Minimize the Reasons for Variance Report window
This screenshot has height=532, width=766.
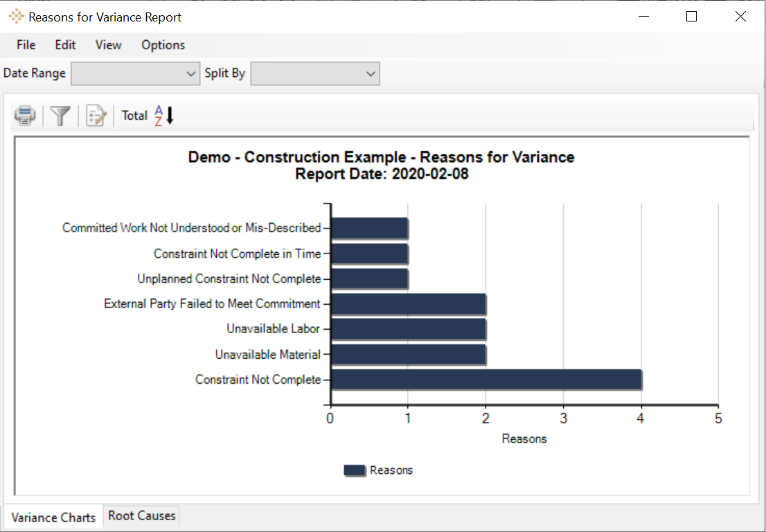click(x=644, y=17)
